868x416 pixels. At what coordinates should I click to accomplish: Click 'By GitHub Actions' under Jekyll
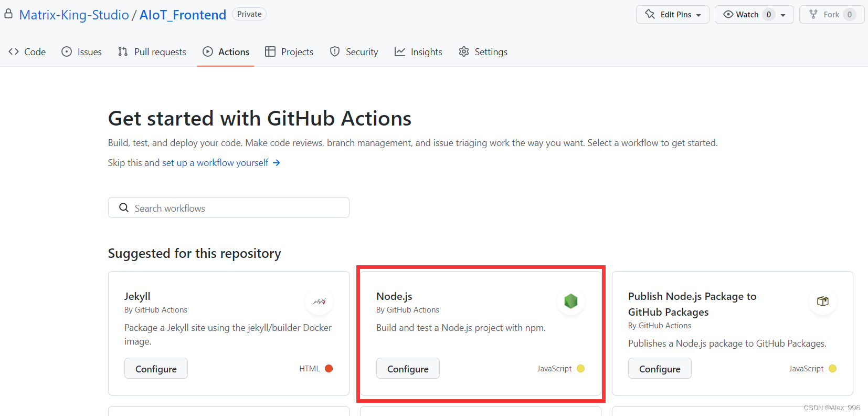[156, 310]
